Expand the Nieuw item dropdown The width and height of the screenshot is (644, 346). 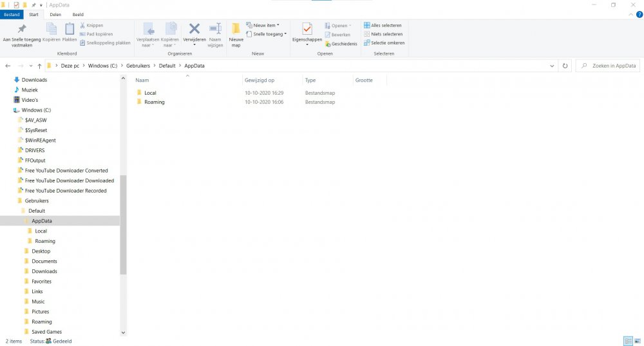pyautogui.click(x=266, y=26)
